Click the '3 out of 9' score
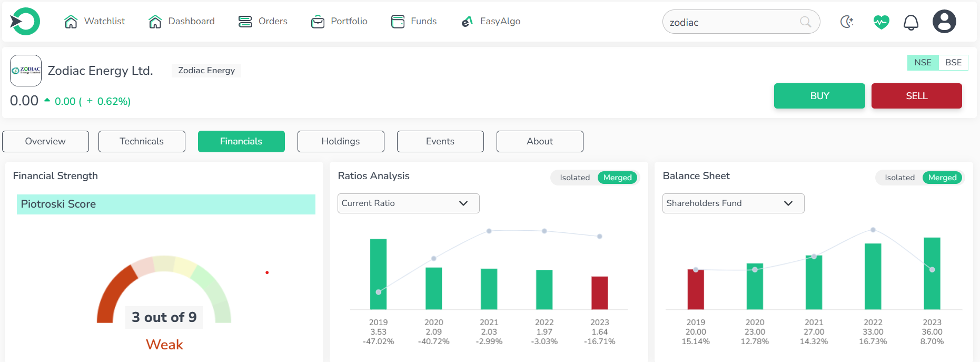Image resolution: width=980 pixels, height=362 pixels. (x=164, y=317)
